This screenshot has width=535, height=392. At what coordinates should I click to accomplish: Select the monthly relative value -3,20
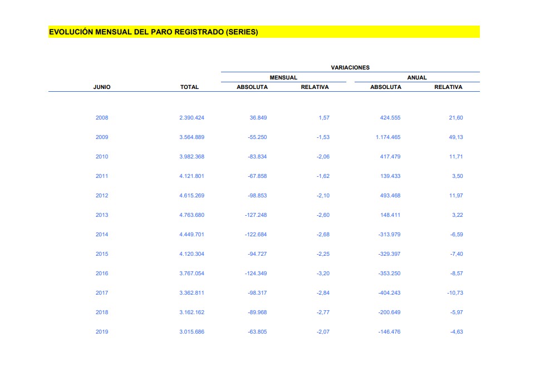[323, 274]
